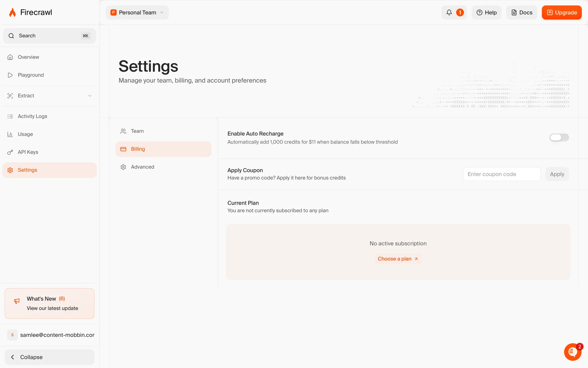Click the notifications bell icon

pyautogui.click(x=449, y=13)
